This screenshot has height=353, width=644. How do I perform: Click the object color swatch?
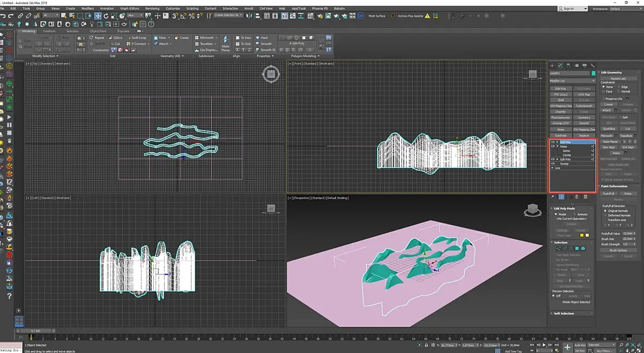[x=593, y=73]
